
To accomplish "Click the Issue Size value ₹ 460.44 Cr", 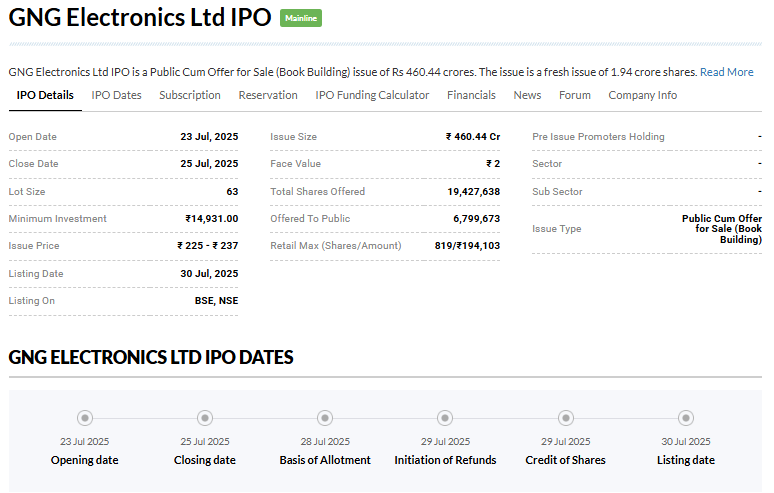I will point(473,137).
